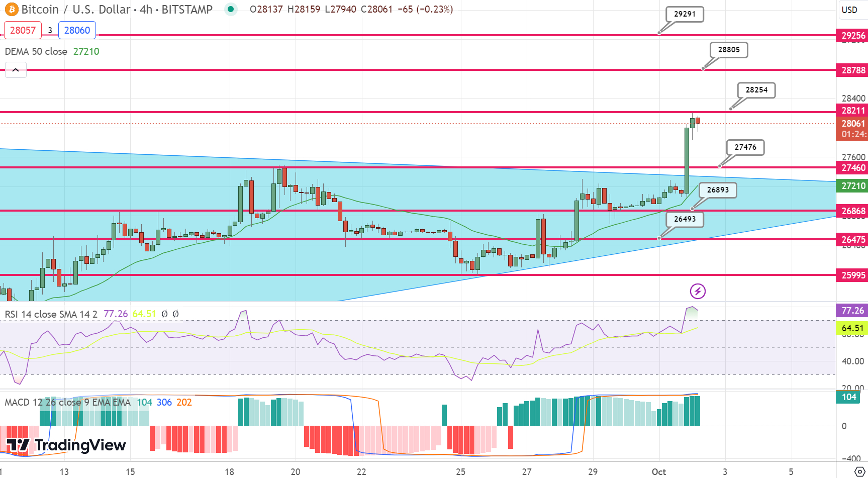868x478 pixels.
Task: Click the purple lightning bolt event icon
Action: coord(698,291)
